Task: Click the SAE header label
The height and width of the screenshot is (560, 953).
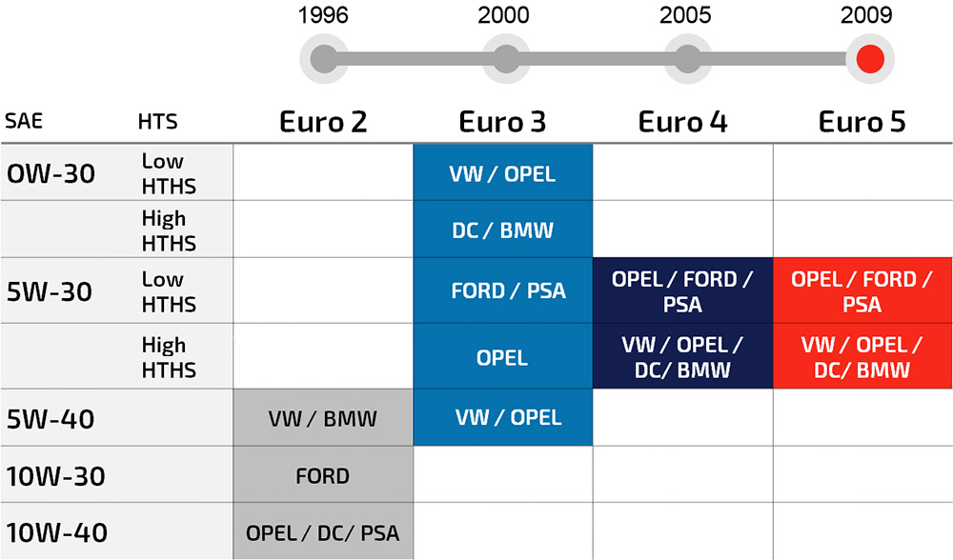Action: tap(24, 122)
